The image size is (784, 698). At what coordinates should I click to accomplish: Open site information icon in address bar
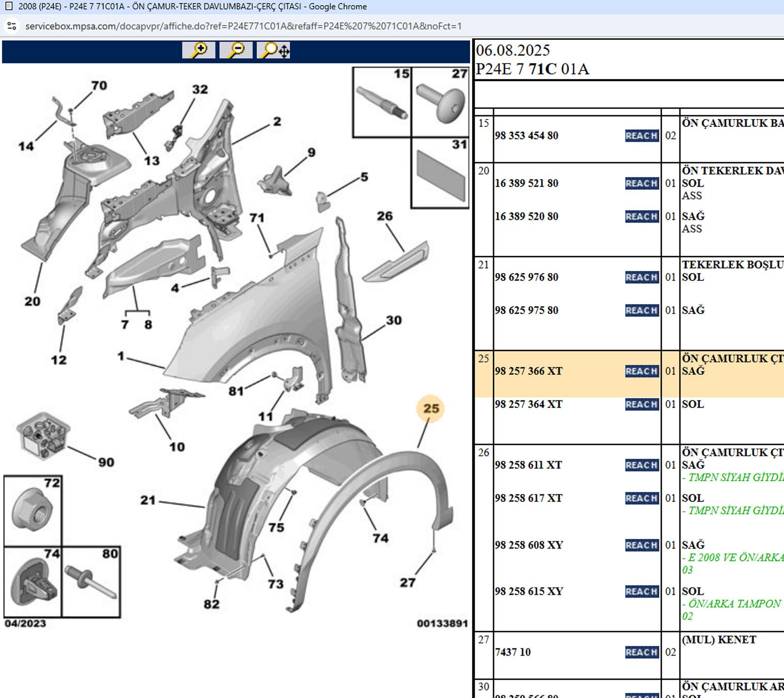coord(12,26)
